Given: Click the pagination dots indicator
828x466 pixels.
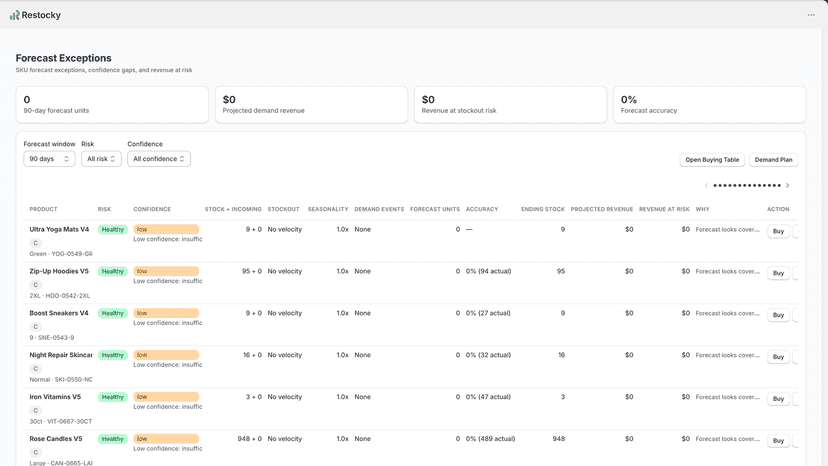Looking at the screenshot, I should pyautogui.click(x=747, y=185).
